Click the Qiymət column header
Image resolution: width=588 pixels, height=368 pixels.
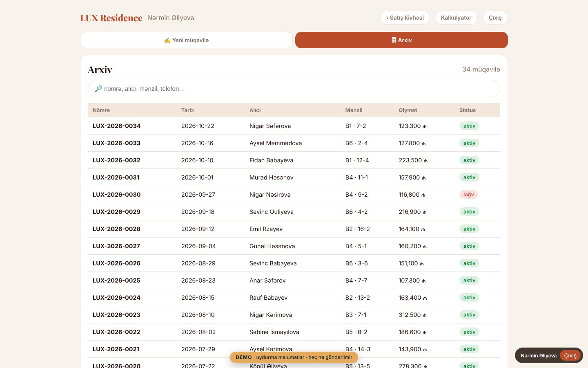coord(408,110)
